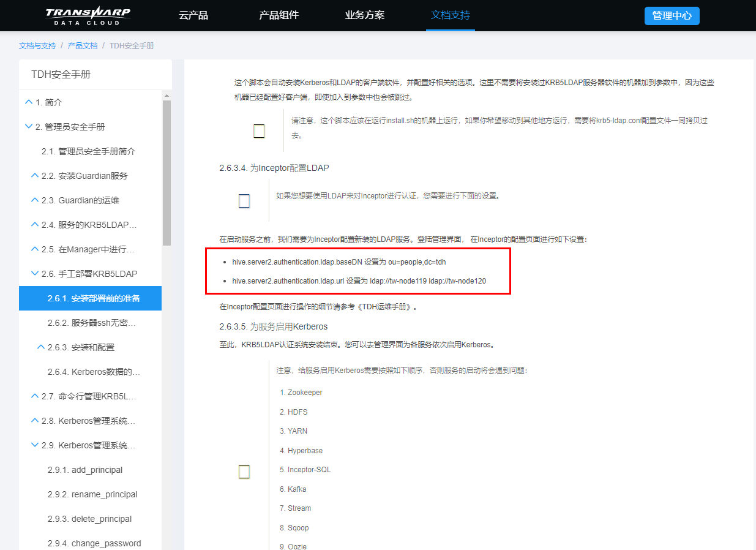Expand the "2.2. 安装Guardian服务" section
The width and height of the screenshot is (756, 550).
[34, 175]
